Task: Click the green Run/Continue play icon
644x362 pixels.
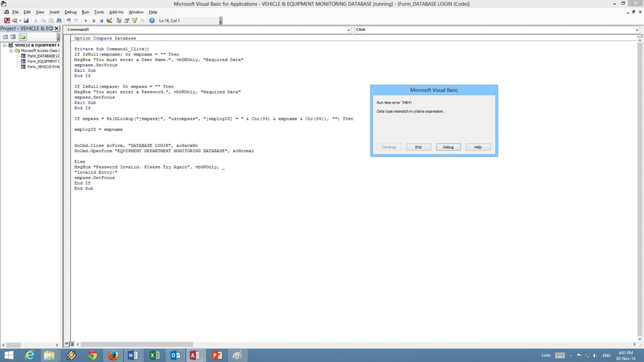Action: [86, 20]
